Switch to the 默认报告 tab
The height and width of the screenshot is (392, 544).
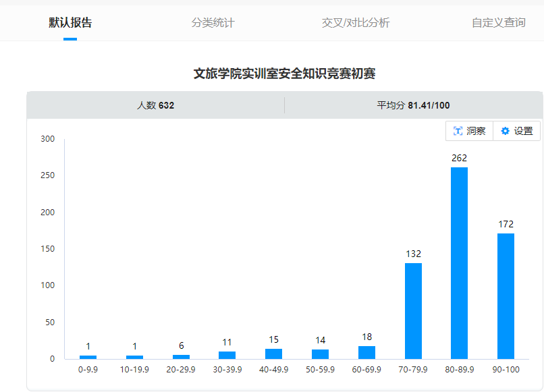coord(70,23)
